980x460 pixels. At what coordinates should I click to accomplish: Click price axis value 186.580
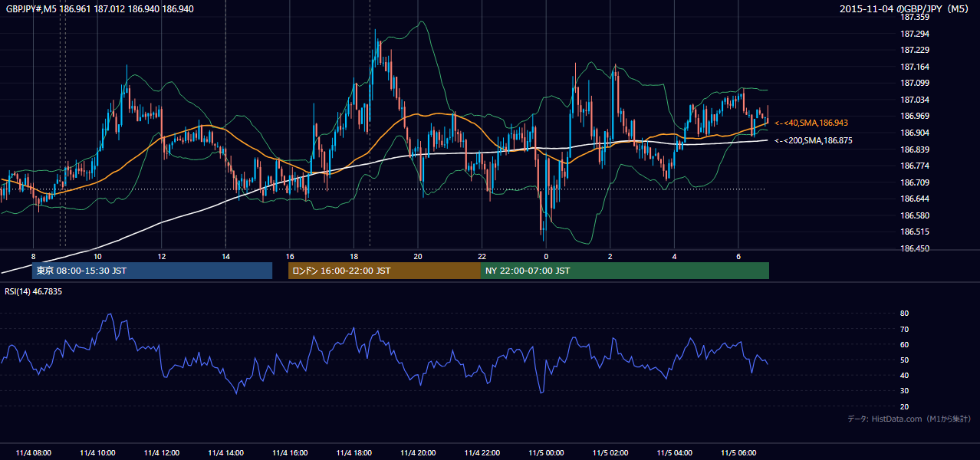[x=913, y=215]
